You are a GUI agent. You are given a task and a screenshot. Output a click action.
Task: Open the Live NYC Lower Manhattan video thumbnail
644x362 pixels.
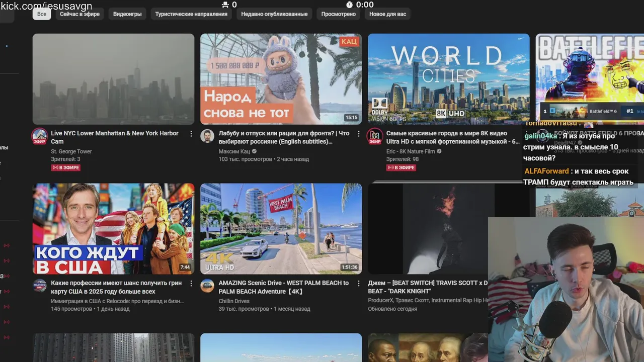click(x=113, y=79)
